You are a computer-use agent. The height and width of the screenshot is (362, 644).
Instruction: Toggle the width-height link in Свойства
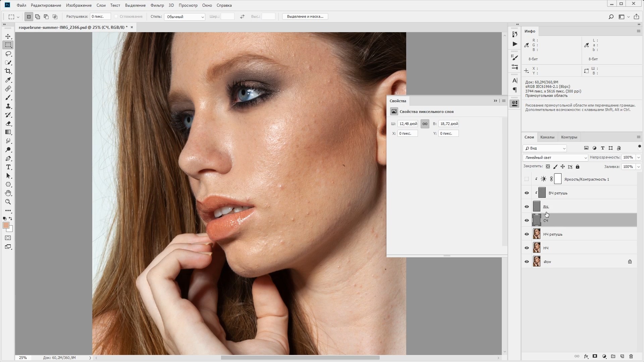(x=425, y=124)
